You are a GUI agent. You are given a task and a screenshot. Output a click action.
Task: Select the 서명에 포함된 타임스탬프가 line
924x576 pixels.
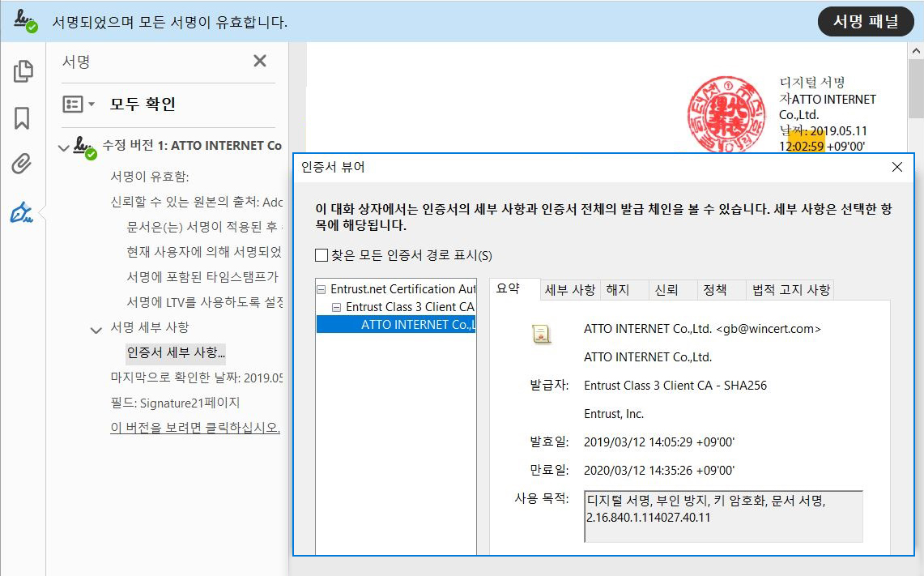[x=202, y=277]
